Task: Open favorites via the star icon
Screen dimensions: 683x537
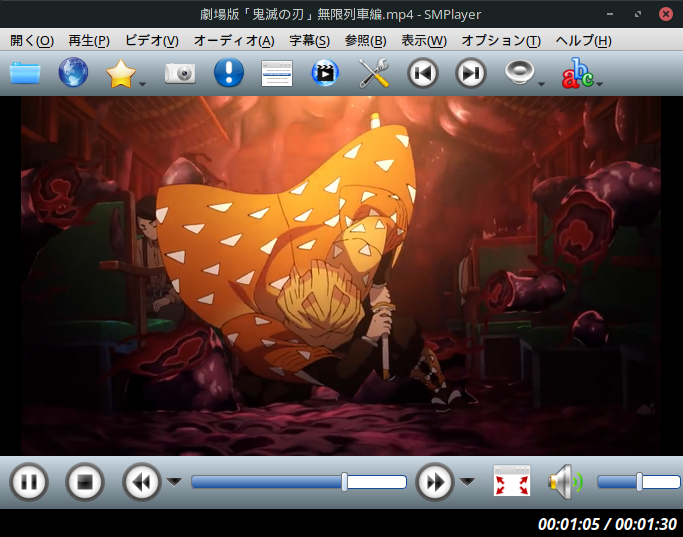Action: tap(121, 73)
